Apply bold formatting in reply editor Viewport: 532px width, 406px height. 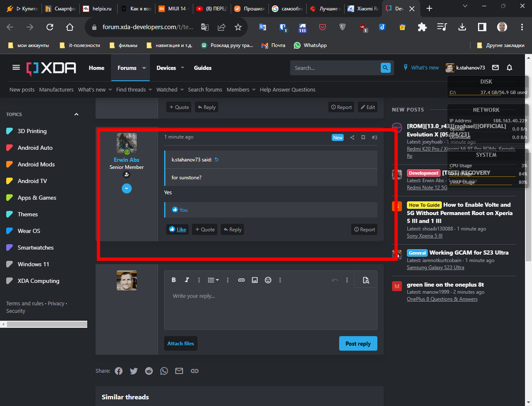174,280
